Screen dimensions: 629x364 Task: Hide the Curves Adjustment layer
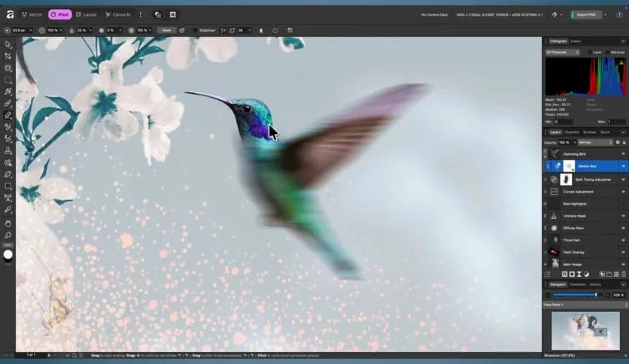pyautogui.click(x=624, y=192)
